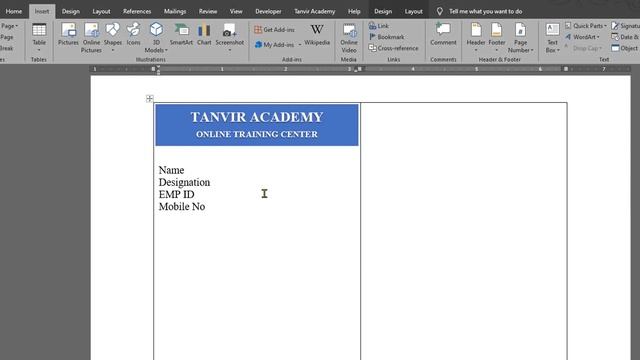Insert an Online Video
The height and width of the screenshot is (360, 640).
349,38
